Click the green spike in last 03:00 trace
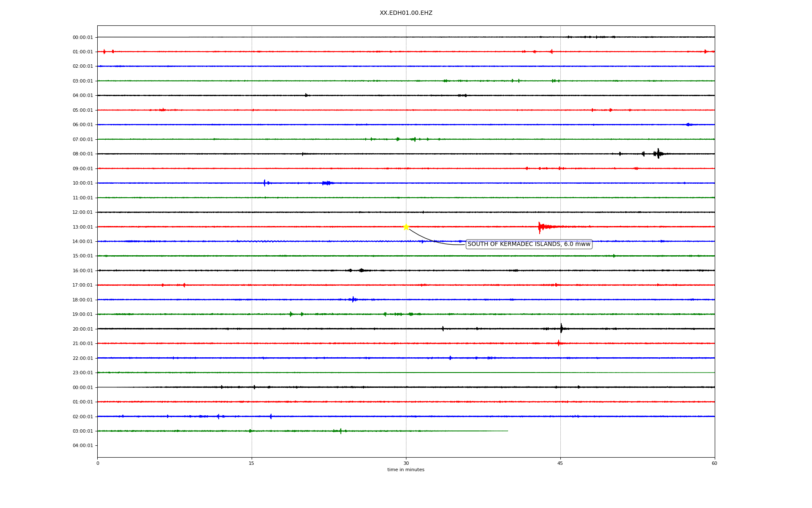812x508 pixels. tap(340, 431)
